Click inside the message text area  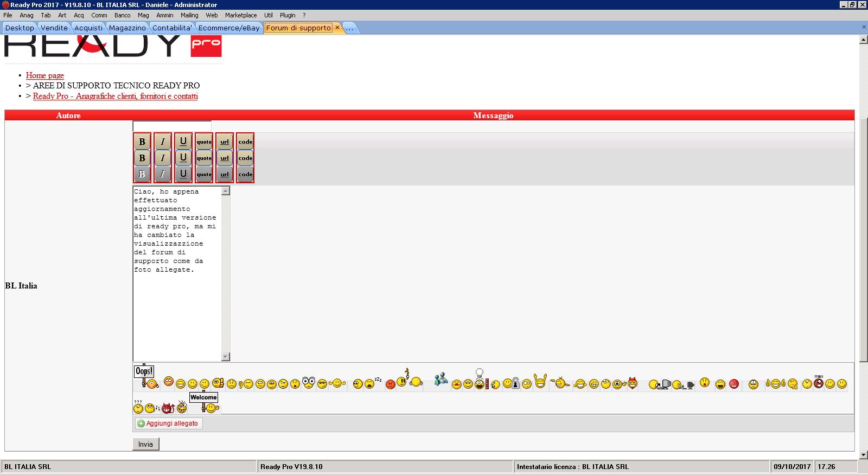(x=177, y=274)
